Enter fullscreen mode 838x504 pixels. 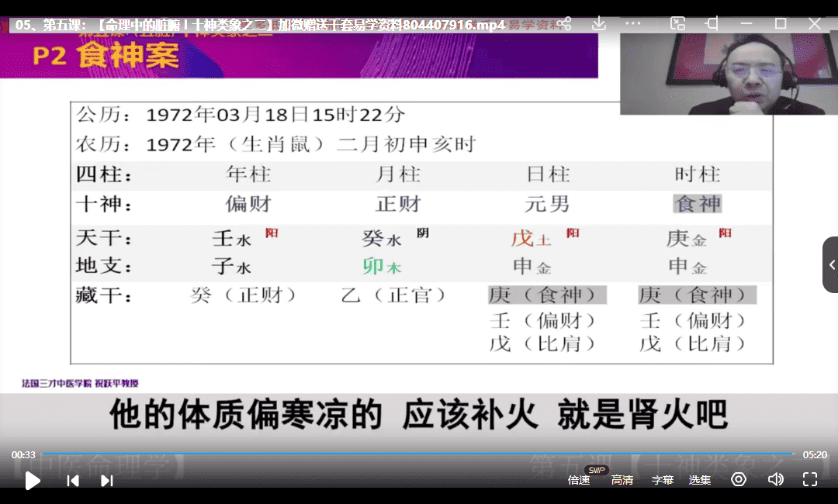(x=809, y=480)
